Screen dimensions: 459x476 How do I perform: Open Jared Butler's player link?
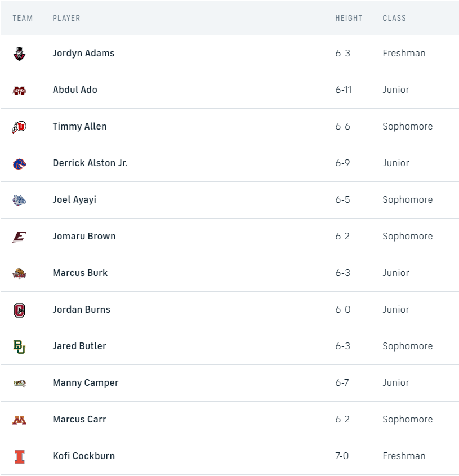(79, 346)
